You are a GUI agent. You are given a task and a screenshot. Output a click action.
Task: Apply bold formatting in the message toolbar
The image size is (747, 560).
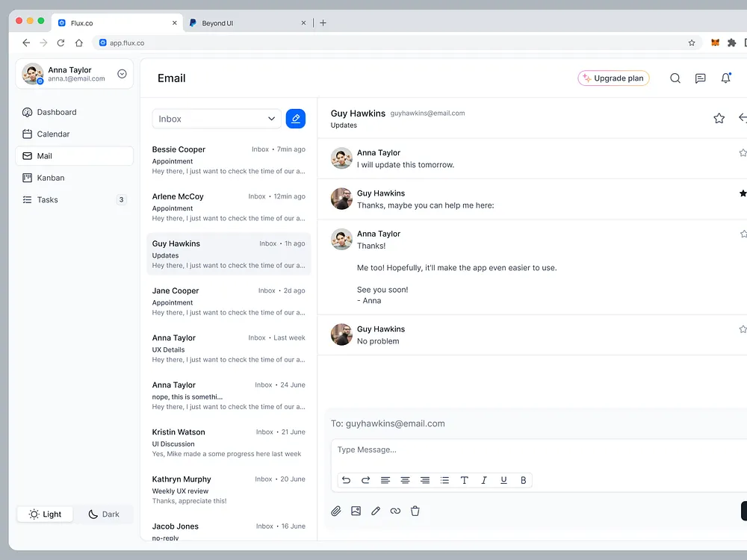pos(523,480)
